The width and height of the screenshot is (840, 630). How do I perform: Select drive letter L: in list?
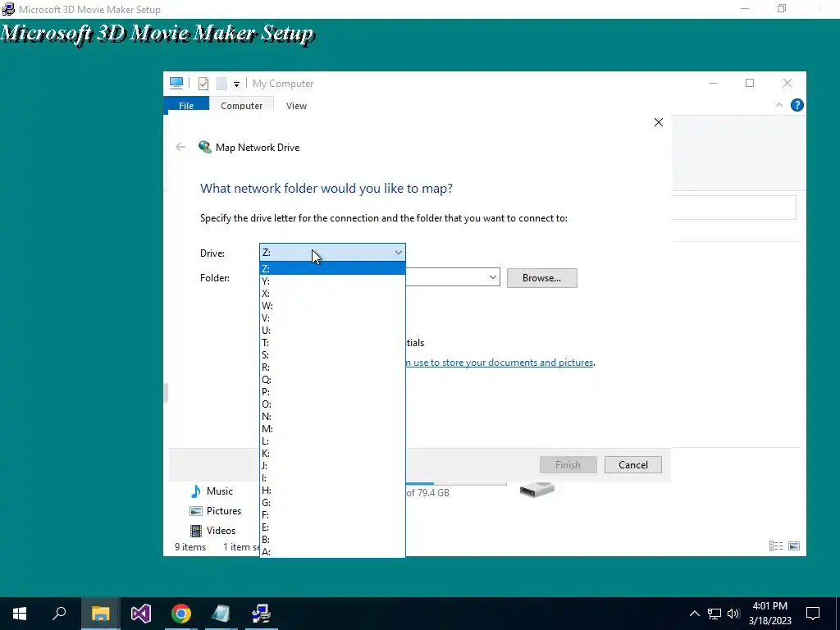click(x=333, y=441)
